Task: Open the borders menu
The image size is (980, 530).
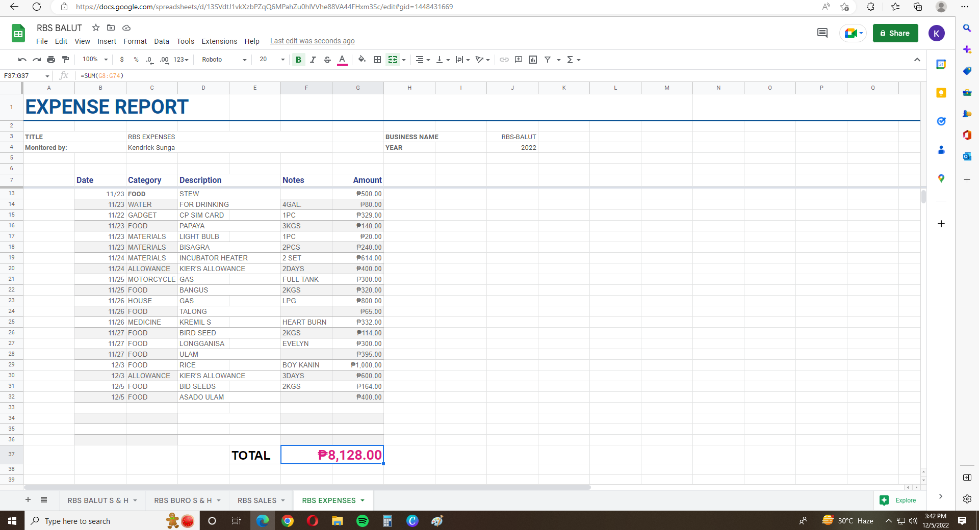Action: (377, 60)
